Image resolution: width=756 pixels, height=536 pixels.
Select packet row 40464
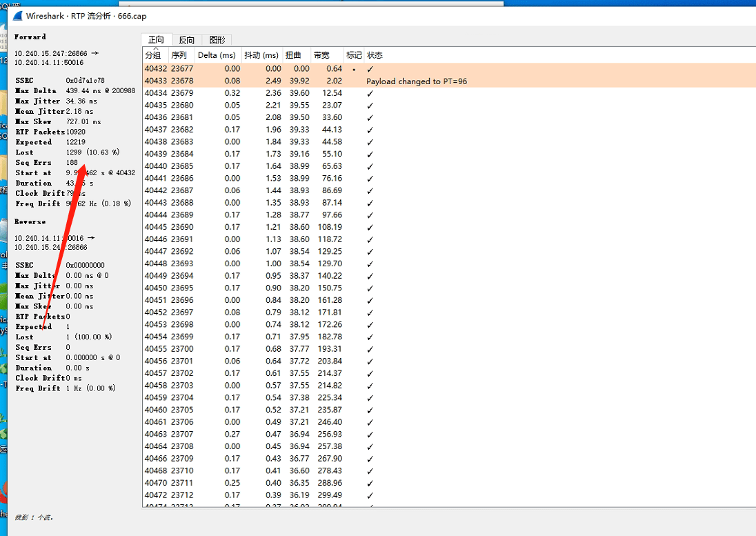point(449,446)
